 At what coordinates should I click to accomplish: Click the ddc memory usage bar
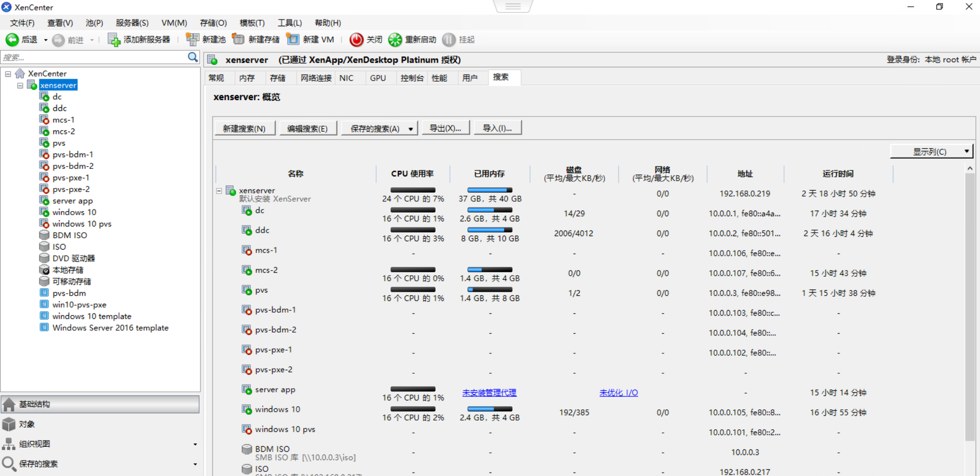(490, 230)
